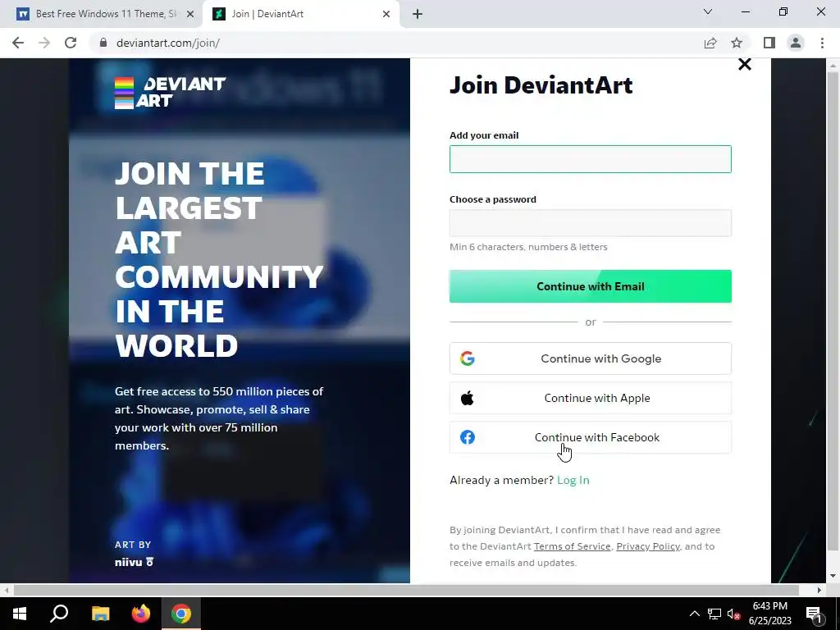This screenshot has height=630, width=840.
Task: Open Windows taskbar search
Action: pyautogui.click(x=59, y=614)
